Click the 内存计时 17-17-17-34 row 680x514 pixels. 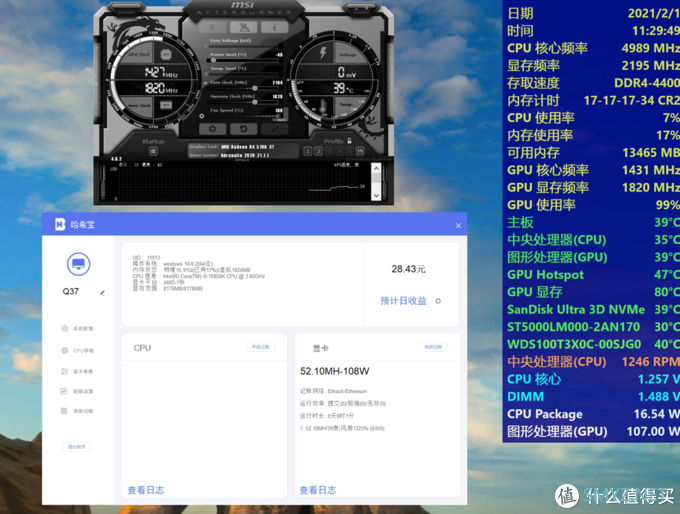(x=593, y=101)
